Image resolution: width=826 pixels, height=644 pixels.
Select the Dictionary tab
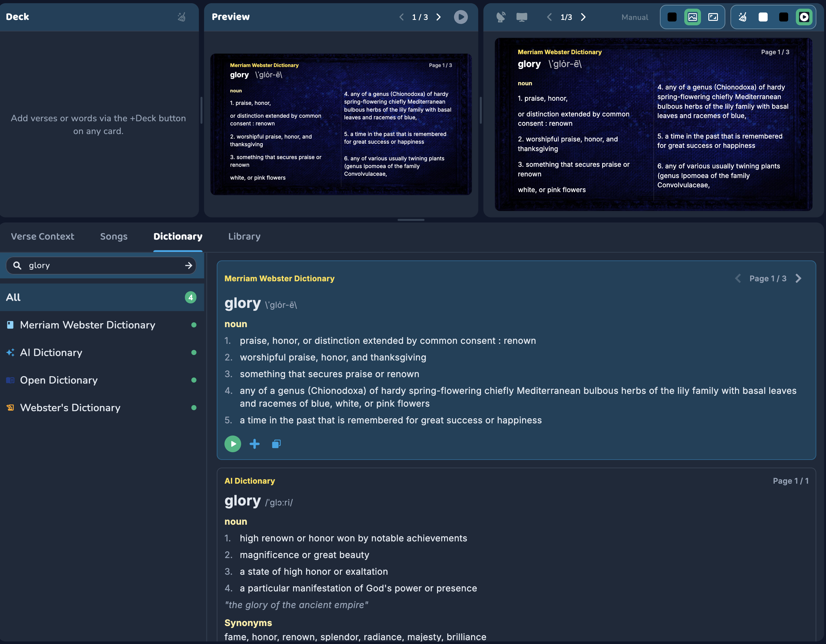[x=178, y=236]
